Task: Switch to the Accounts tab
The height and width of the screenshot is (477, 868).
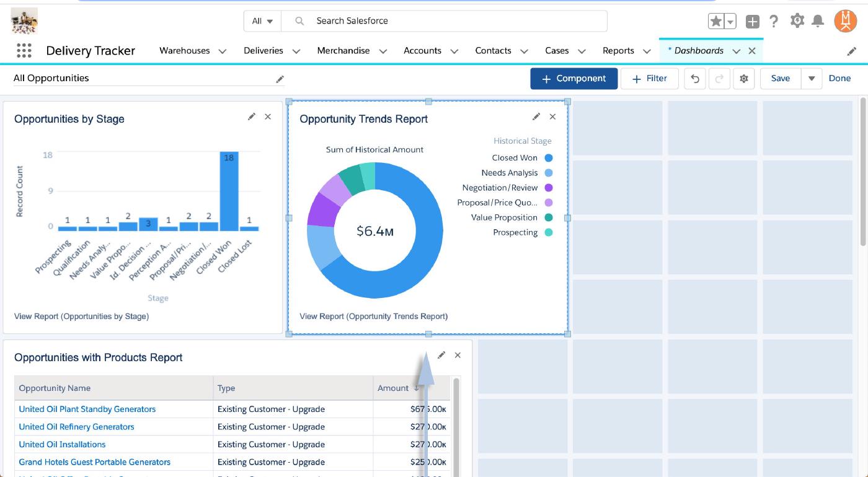Action: (x=422, y=51)
